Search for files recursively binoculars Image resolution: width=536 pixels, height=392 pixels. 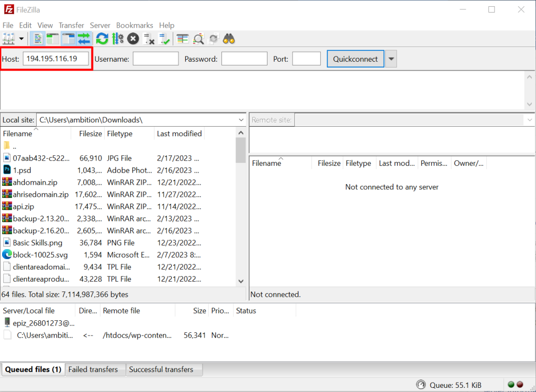pyautogui.click(x=229, y=39)
